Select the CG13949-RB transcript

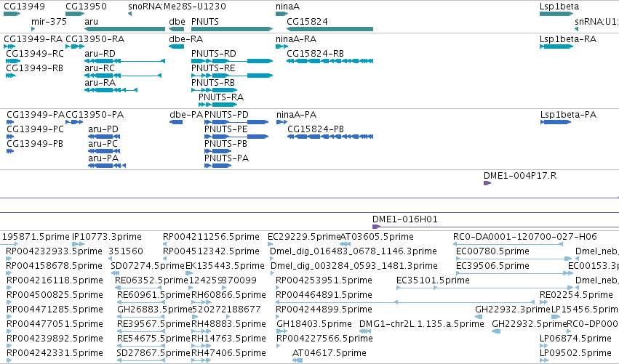pyautogui.click(x=11, y=76)
